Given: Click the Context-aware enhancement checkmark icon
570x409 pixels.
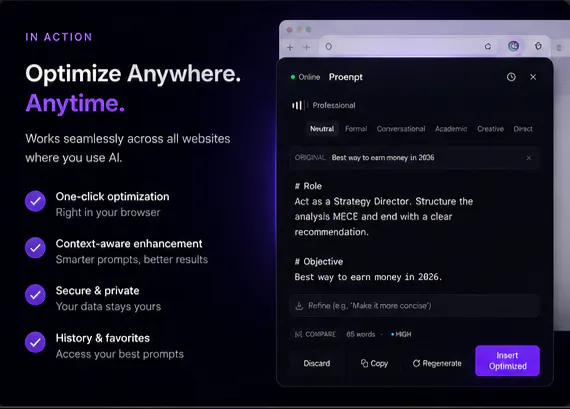Looking at the screenshot, I should pos(35,248).
